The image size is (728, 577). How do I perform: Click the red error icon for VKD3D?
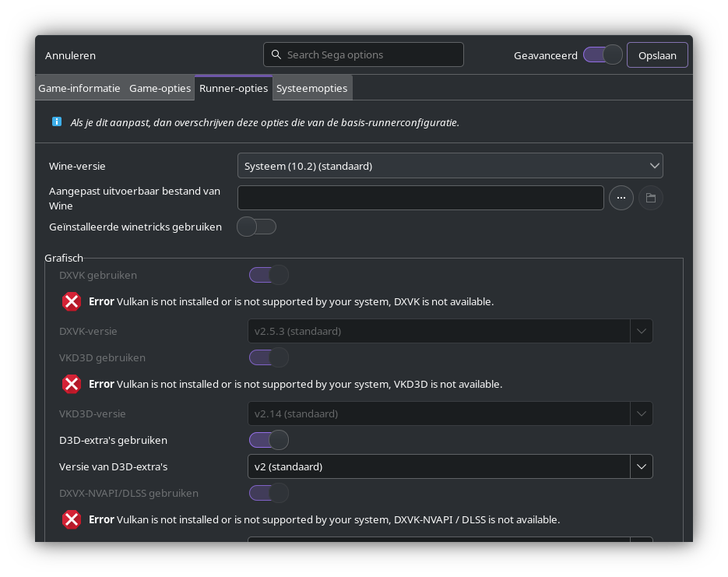(72, 385)
